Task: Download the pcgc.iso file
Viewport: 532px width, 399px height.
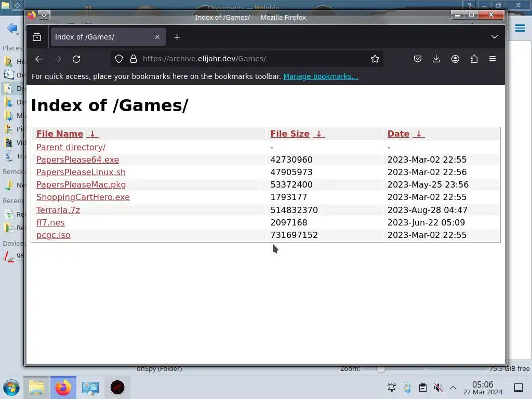Action: point(54,235)
